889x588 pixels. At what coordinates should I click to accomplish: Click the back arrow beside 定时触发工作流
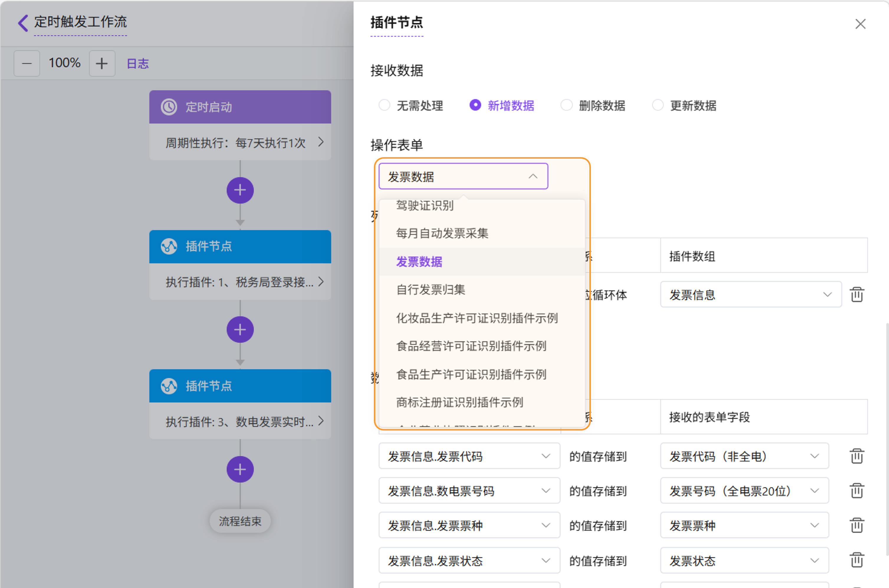point(23,23)
